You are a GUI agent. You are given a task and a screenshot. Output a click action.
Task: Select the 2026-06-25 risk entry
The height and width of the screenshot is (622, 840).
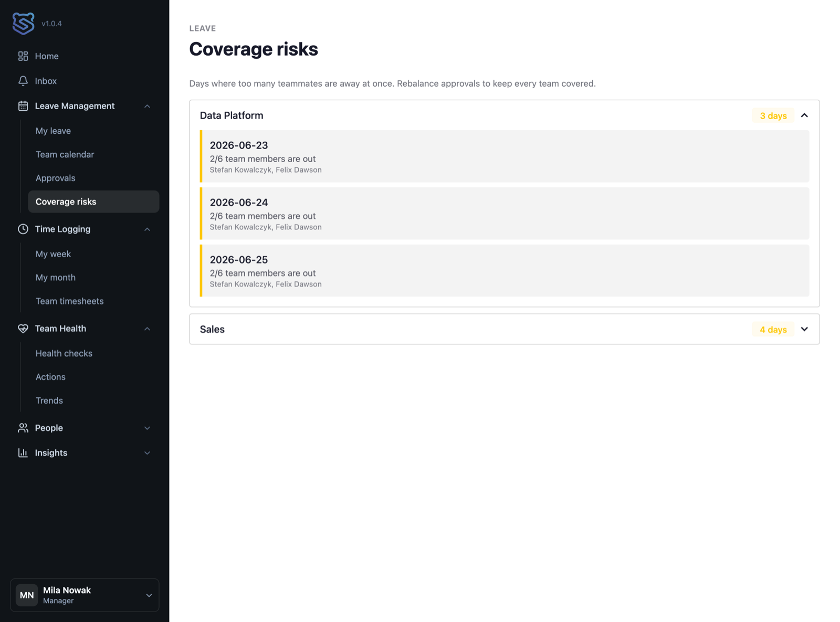505,271
